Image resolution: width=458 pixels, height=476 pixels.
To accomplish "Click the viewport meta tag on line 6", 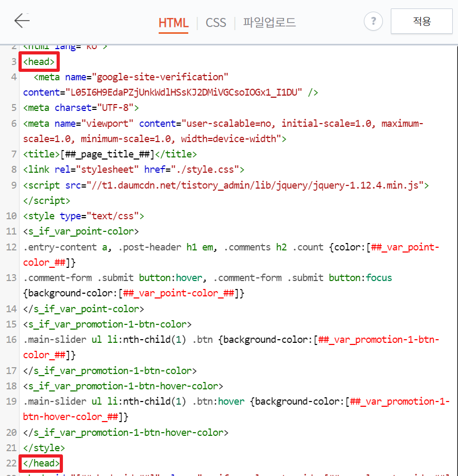I will click(x=223, y=131).
